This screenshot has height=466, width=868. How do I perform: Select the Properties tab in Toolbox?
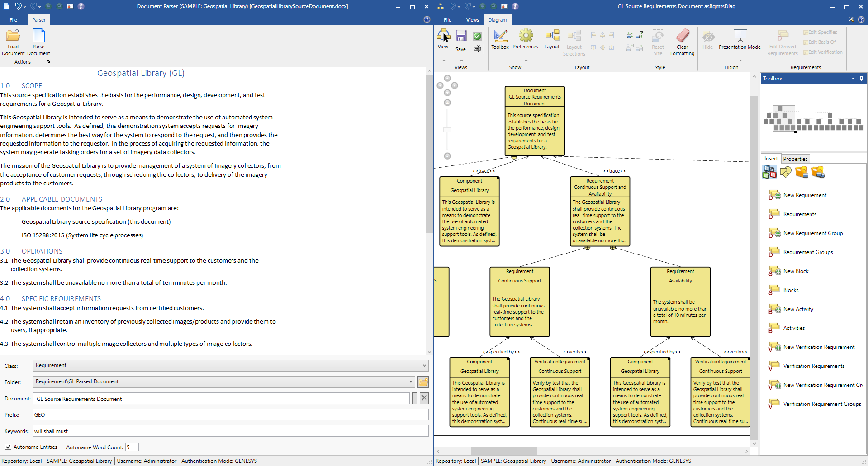795,159
